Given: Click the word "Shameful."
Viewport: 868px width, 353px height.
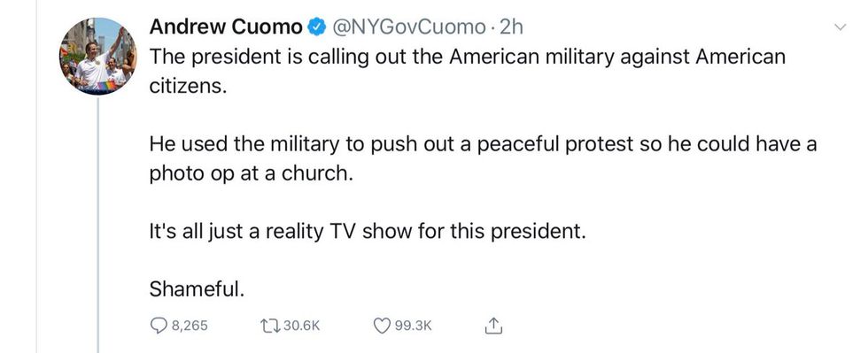Looking at the screenshot, I should pyautogui.click(x=197, y=288).
